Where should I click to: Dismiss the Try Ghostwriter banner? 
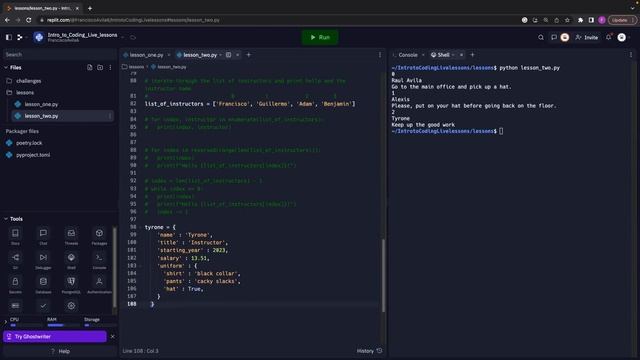[113, 337]
